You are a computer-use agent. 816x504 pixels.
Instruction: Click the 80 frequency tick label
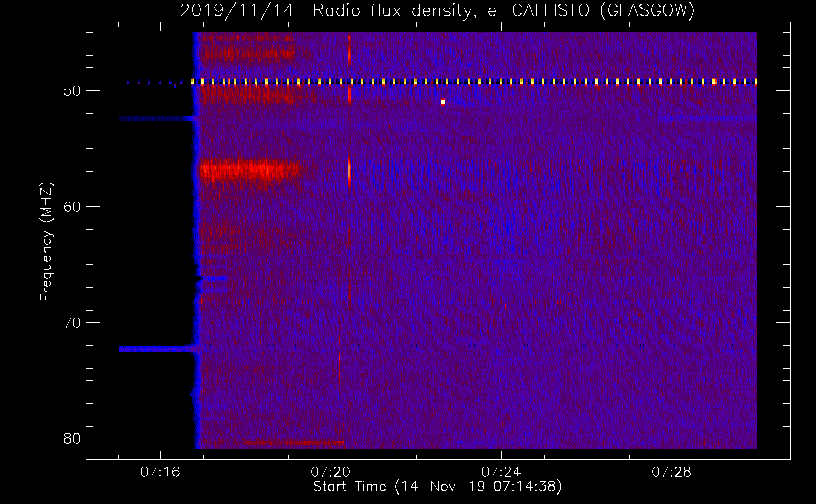[72, 438]
